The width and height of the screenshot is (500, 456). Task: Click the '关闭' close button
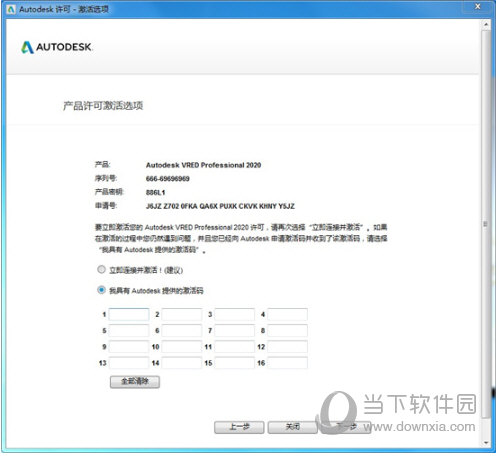[x=293, y=427]
